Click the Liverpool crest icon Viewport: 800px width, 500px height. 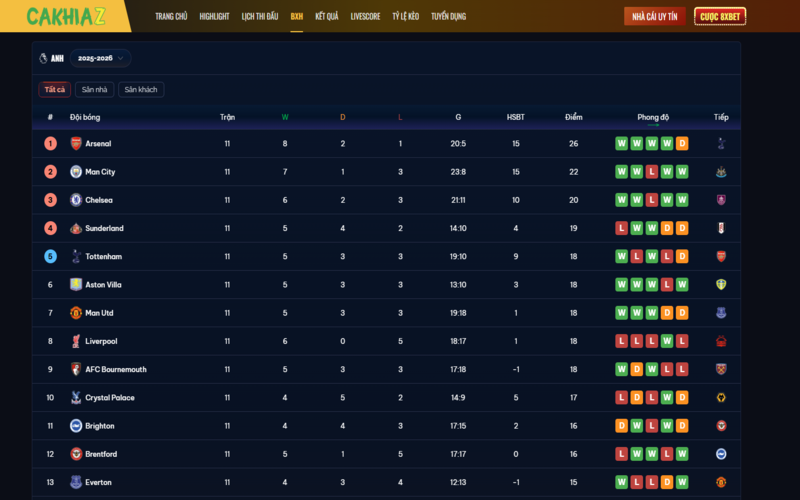[x=76, y=341]
